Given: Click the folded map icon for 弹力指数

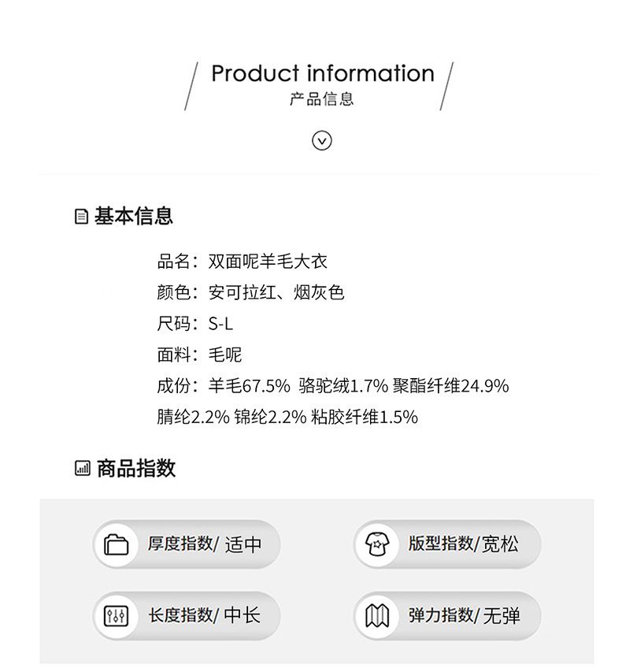Looking at the screenshot, I should [x=377, y=615].
